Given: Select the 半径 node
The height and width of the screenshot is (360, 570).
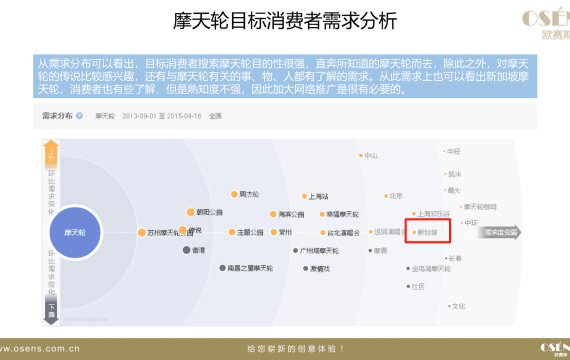Looking at the screenshot, I should [x=451, y=151].
